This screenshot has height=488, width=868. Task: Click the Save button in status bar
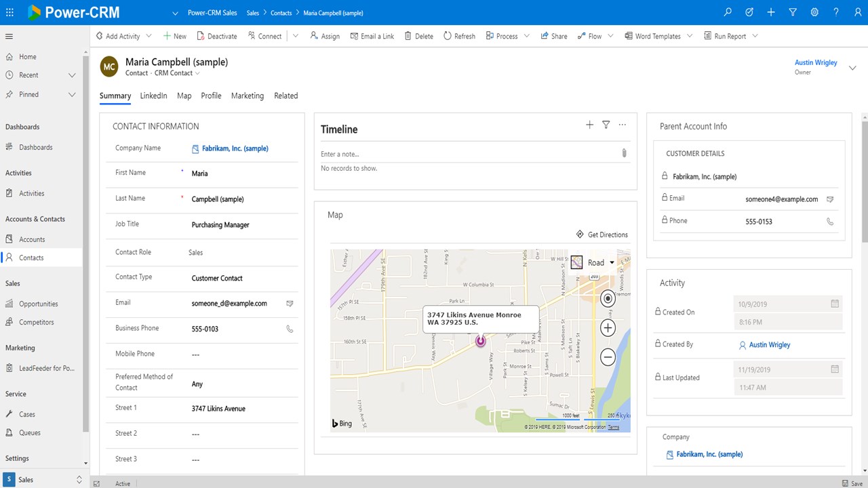[x=852, y=483]
